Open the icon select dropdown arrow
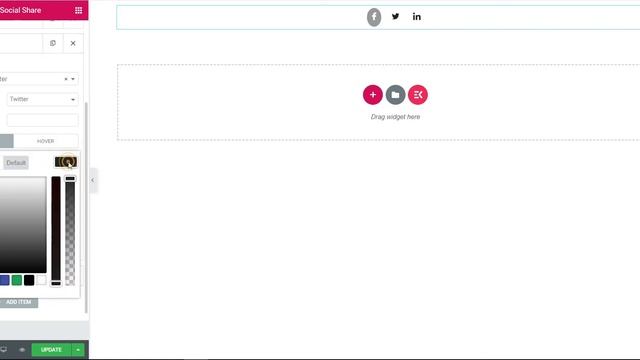This screenshot has width=640, height=360. [x=73, y=79]
